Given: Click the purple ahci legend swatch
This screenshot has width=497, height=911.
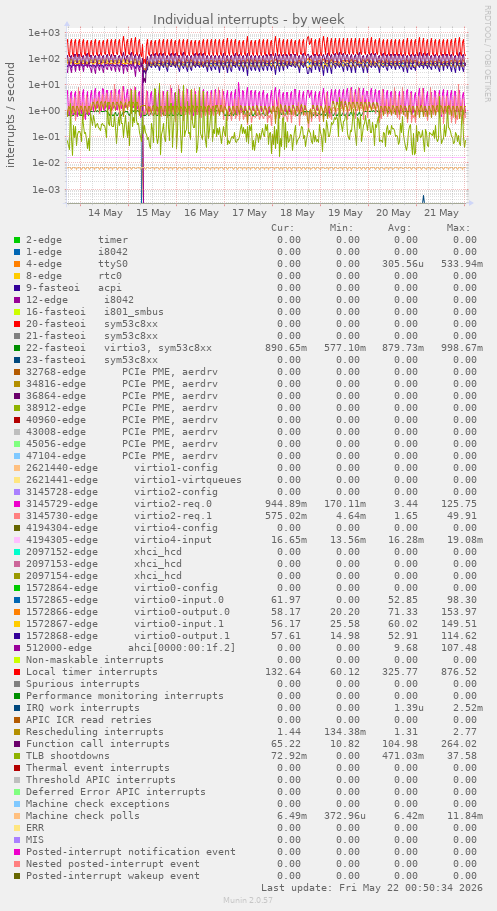Looking at the screenshot, I should click(x=17, y=648).
